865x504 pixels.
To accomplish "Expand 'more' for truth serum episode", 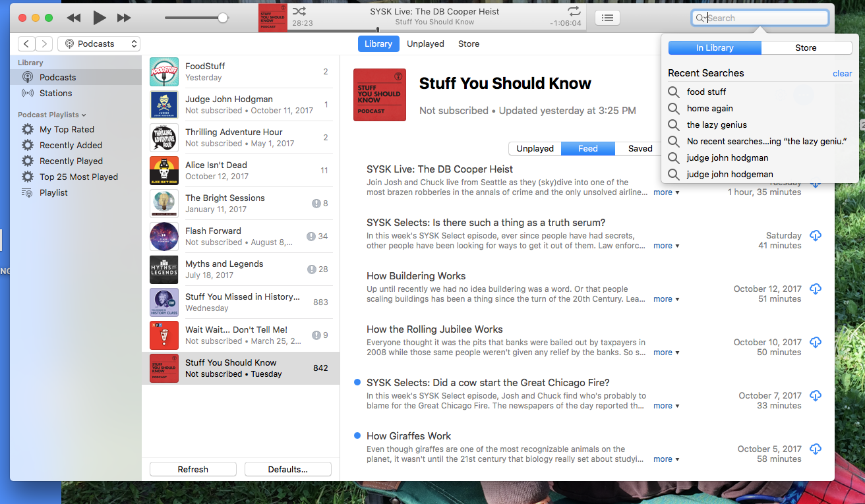I will [x=666, y=246].
